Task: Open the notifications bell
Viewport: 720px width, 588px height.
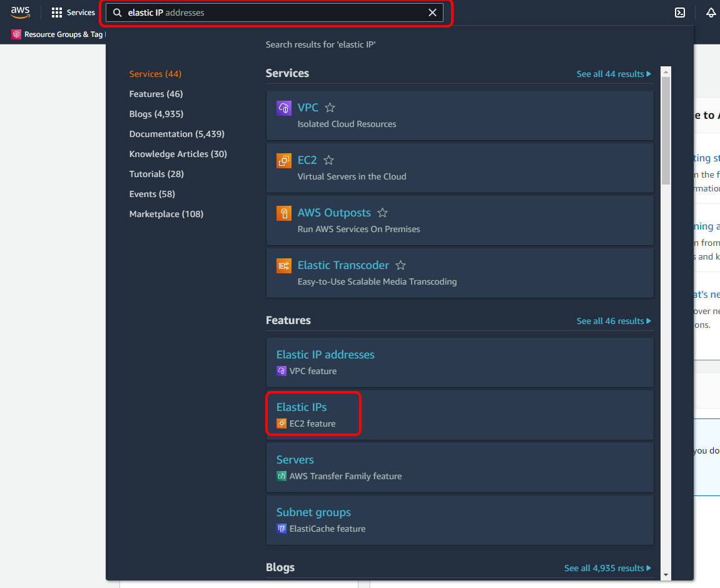Action: (711, 13)
